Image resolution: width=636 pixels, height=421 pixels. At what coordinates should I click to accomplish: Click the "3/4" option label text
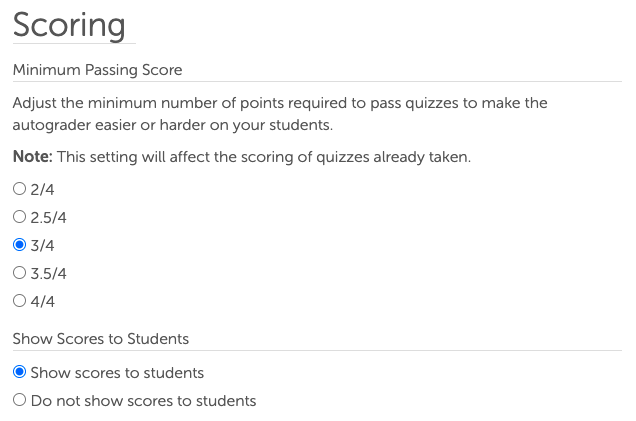[x=42, y=245]
